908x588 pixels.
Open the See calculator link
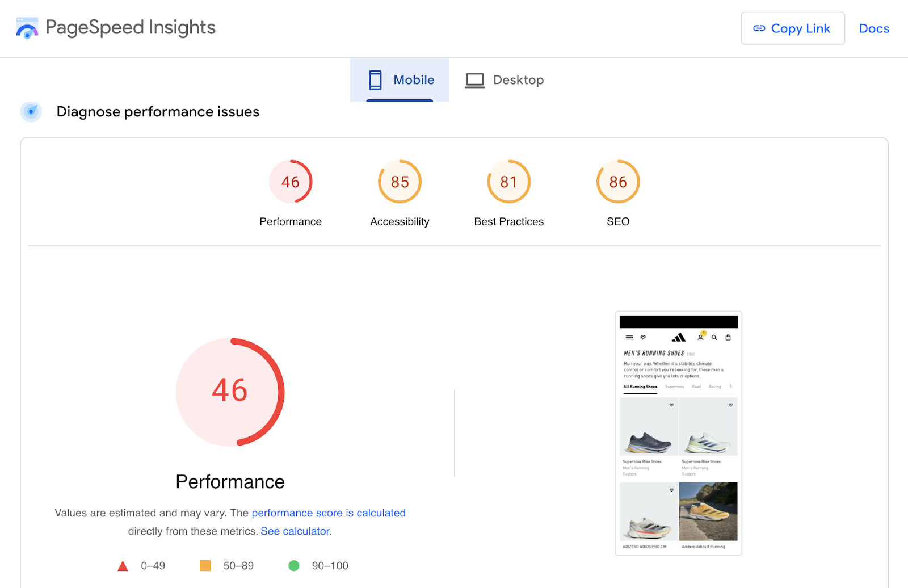click(x=295, y=531)
